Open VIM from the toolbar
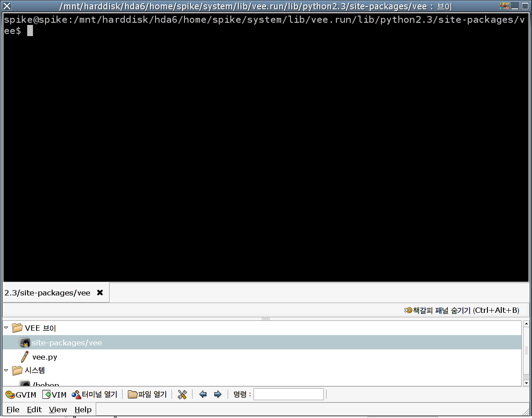This screenshot has width=532, height=418. pos(54,394)
